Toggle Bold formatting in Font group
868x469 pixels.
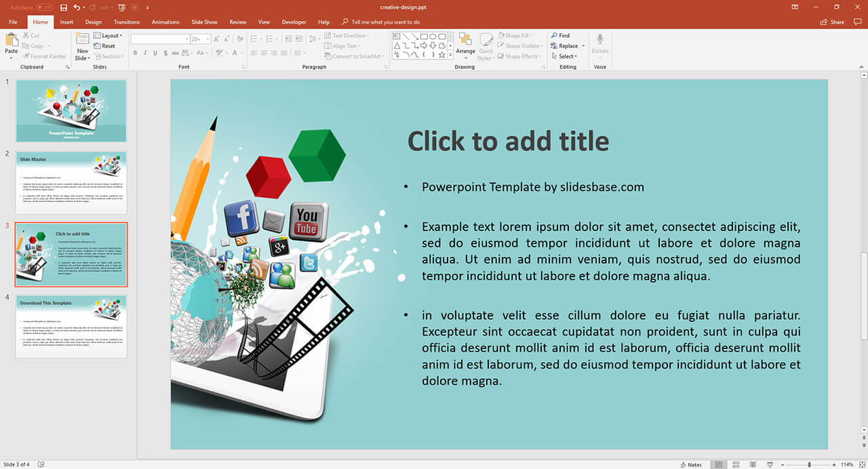tap(135, 53)
